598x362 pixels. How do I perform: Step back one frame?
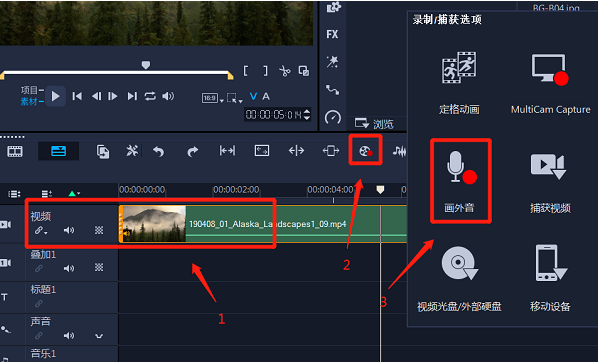(x=96, y=96)
